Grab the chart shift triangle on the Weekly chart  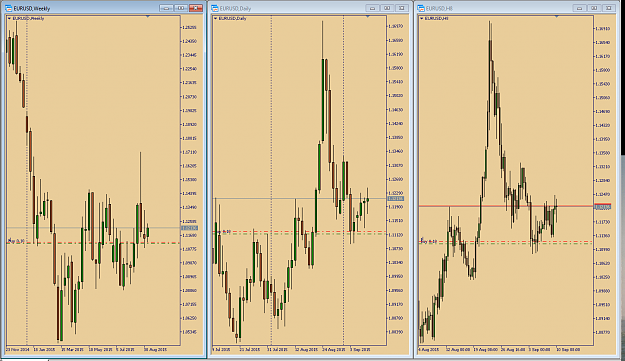pos(147,16)
